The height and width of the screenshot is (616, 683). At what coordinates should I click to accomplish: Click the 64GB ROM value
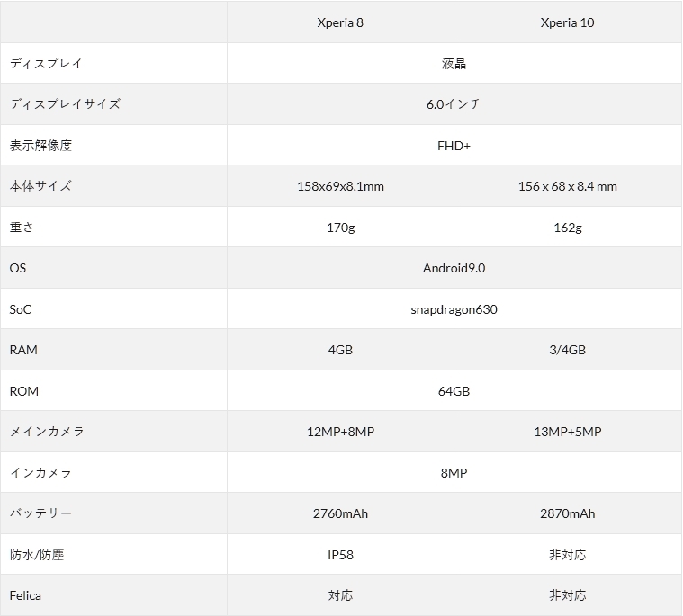(454, 391)
